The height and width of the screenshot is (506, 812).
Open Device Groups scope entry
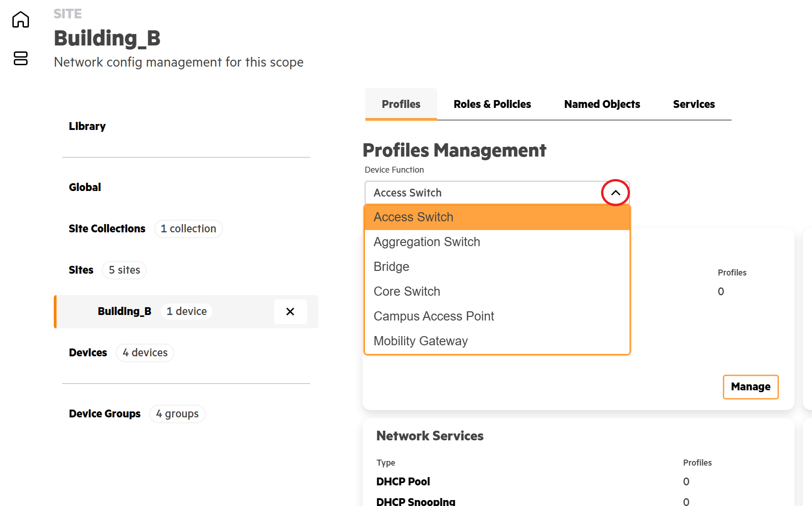tap(105, 414)
